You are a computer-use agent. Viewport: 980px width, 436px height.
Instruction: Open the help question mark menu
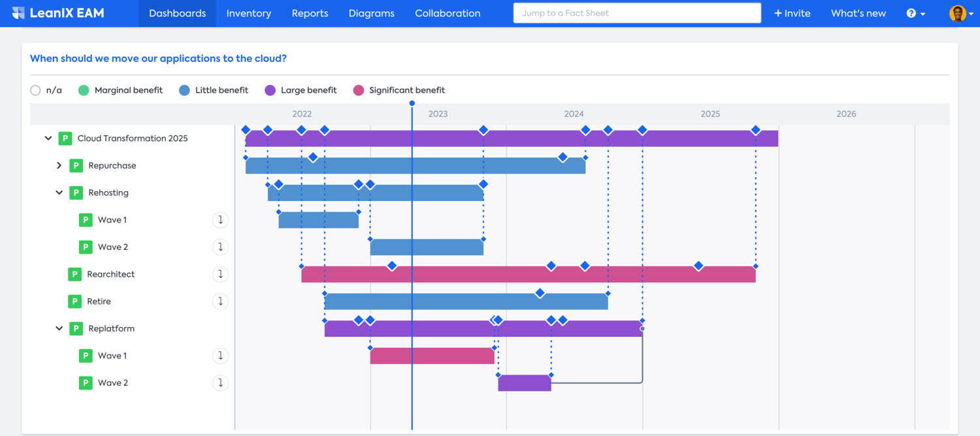point(911,13)
